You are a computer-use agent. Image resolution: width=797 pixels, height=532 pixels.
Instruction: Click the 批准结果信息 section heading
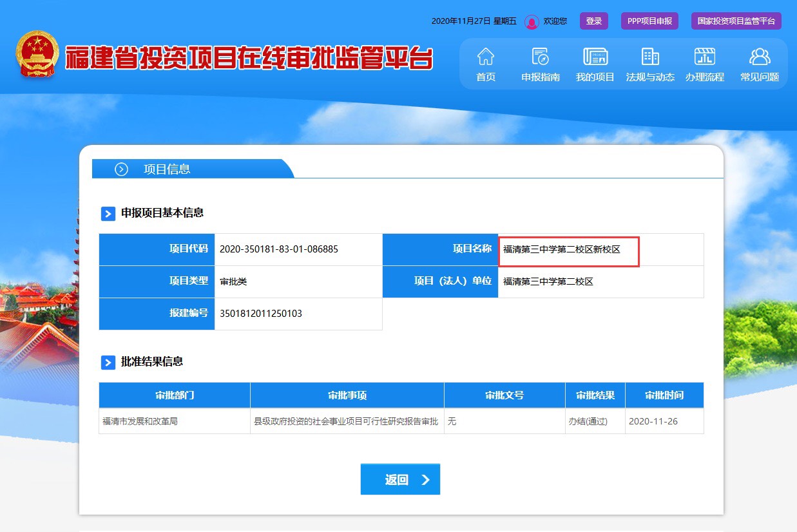point(152,362)
